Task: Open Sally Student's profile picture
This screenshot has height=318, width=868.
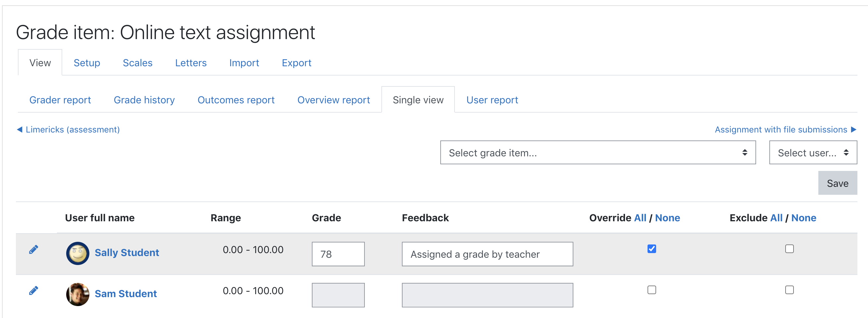Action: click(x=78, y=253)
